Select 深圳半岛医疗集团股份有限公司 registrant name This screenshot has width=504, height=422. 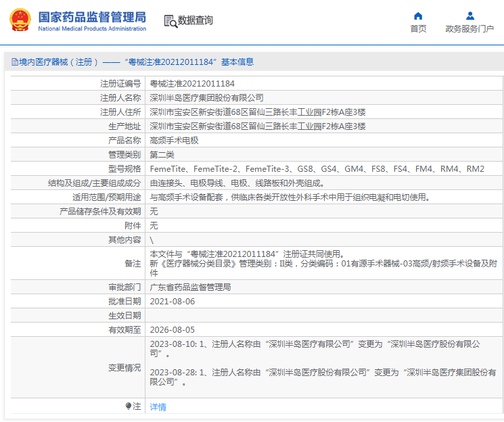pos(207,97)
